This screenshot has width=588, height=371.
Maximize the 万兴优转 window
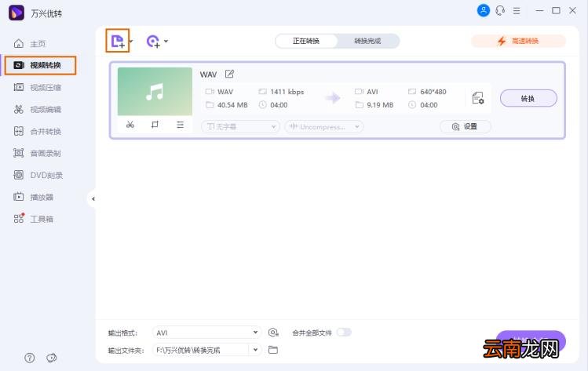556,11
